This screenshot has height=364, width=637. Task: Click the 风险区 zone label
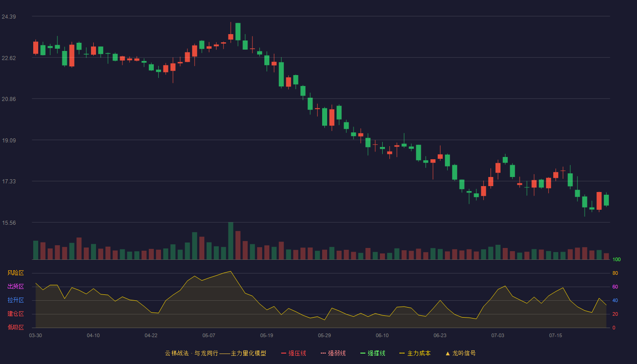pyautogui.click(x=15, y=273)
